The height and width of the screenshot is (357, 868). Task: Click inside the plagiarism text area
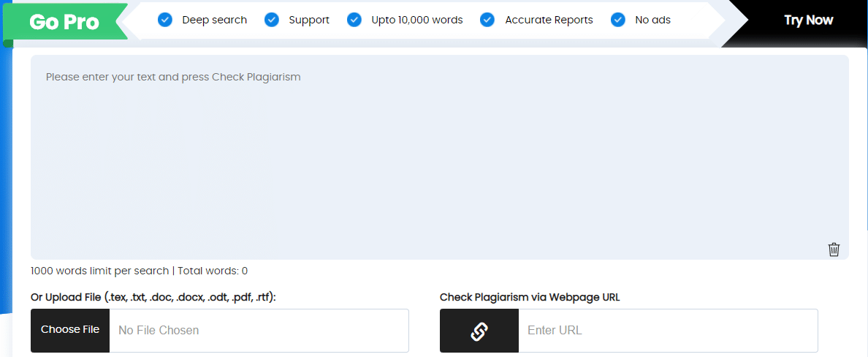coord(440,157)
